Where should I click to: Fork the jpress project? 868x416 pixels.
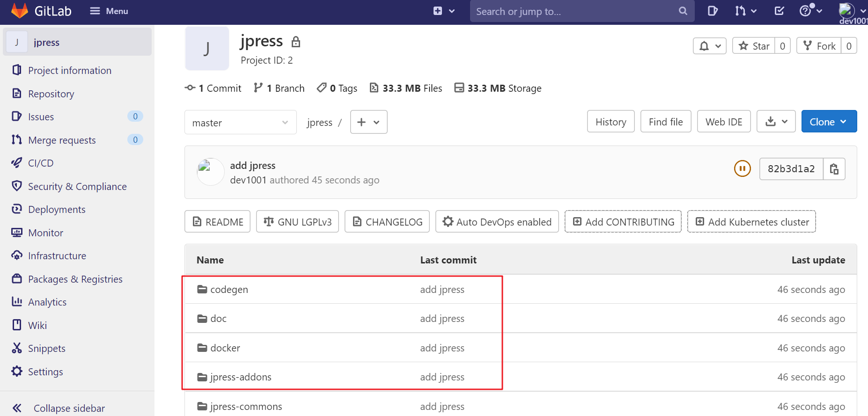[819, 46]
